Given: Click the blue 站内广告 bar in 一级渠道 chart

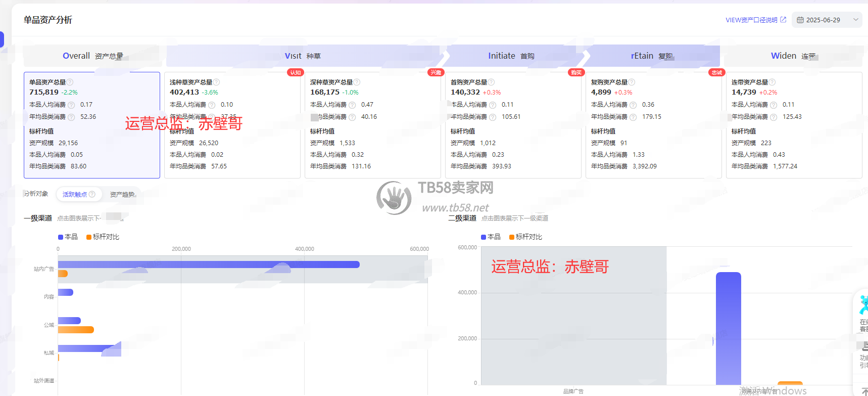Looking at the screenshot, I should click(x=209, y=265).
